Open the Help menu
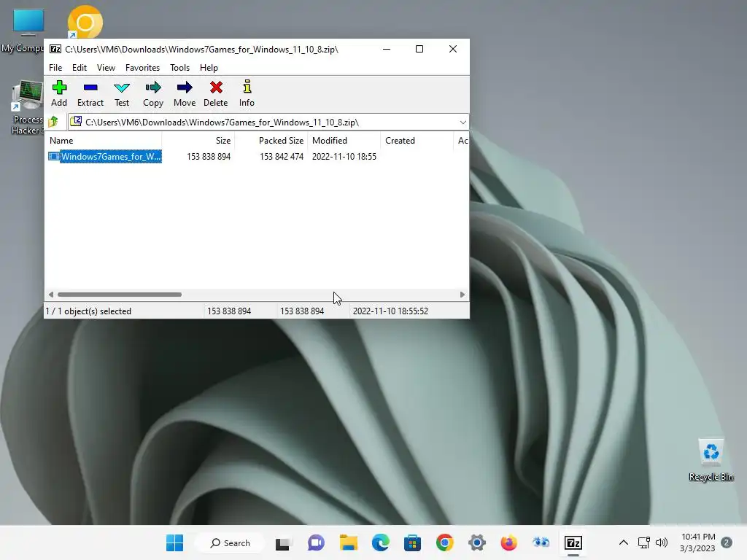 (209, 68)
